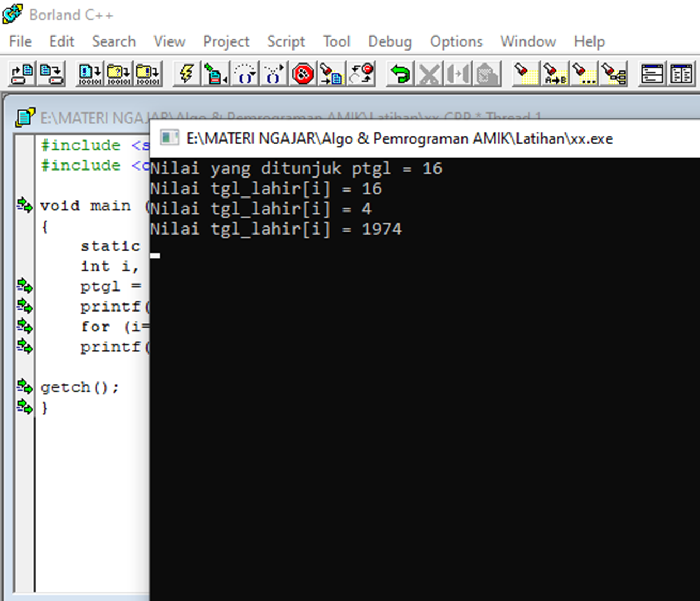The width and height of the screenshot is (700, 601).
Task: Open the Script menu
Action: pyautogui.click(x=286, y=41)
